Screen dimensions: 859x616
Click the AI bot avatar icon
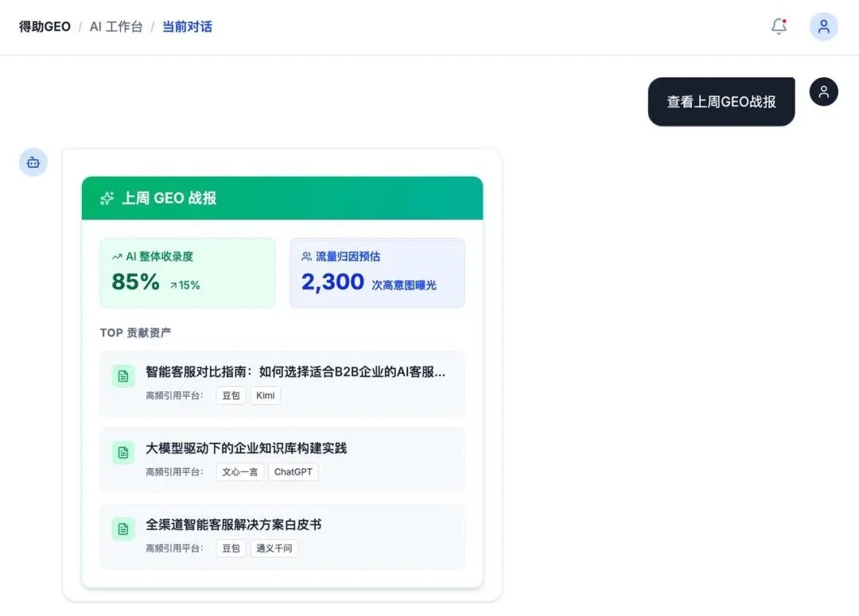33,162
